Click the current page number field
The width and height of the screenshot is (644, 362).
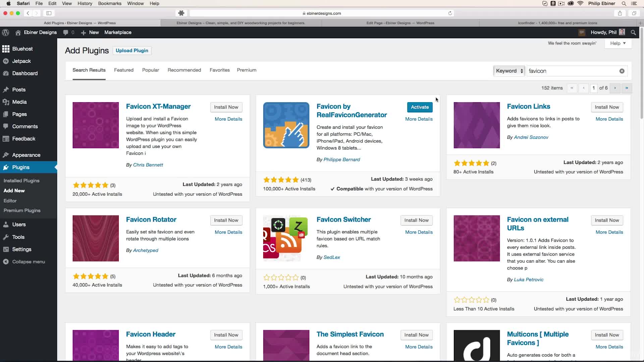point(594,88)
